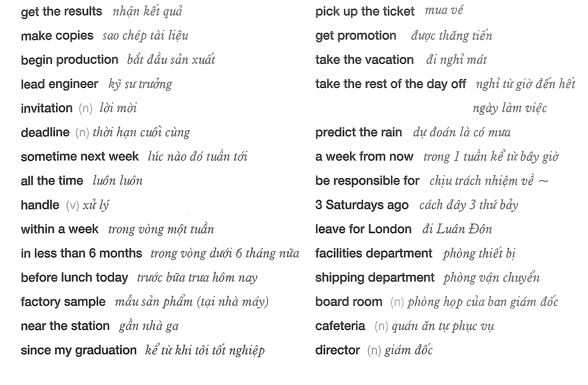
Task: Click the (v) marker next to handle
Action: (x=72, y=205)
